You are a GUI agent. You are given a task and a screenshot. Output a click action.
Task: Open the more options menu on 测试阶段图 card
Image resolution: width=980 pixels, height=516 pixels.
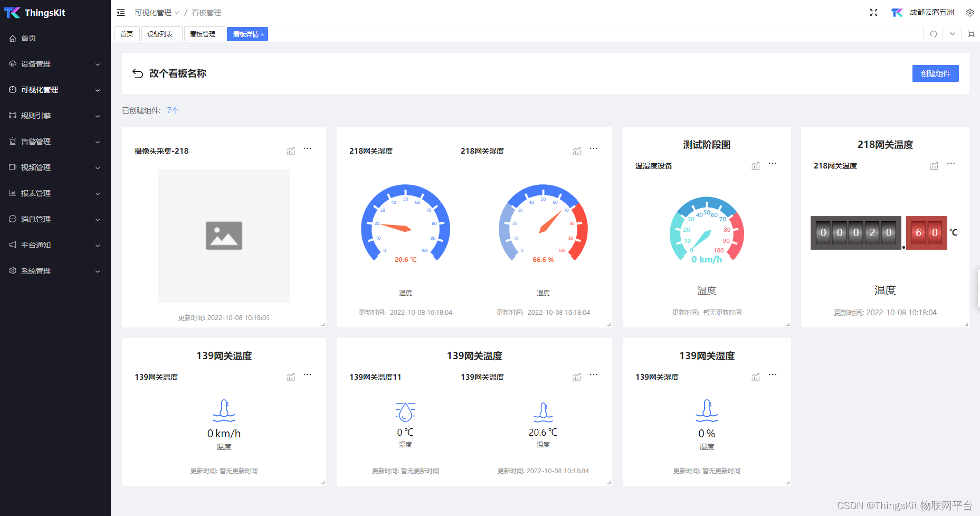pyautogui.click(x=772, y=164)
